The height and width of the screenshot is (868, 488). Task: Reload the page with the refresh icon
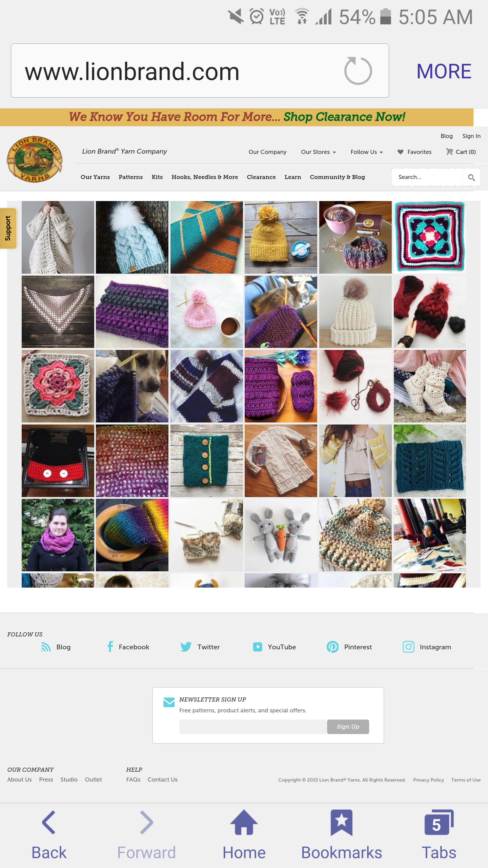[x=358, y=71]
